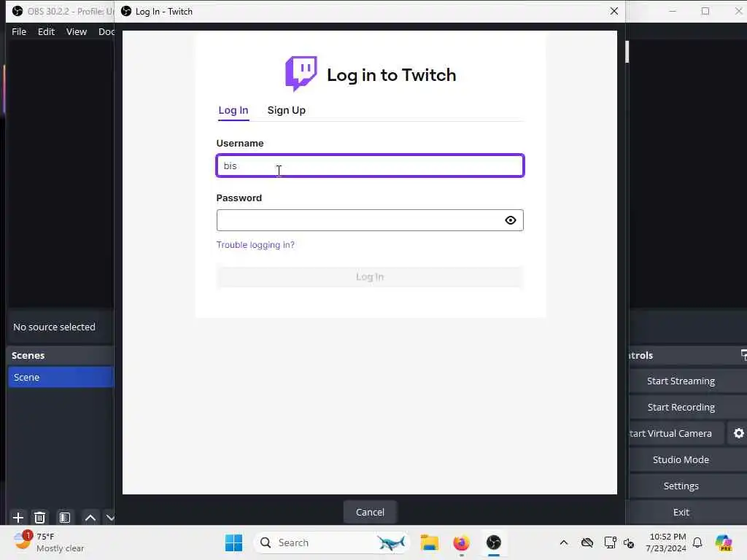Viewport: 747px width, 560px height.
Task: Open the OBS Docks menu
Action: tap(106, 31)
